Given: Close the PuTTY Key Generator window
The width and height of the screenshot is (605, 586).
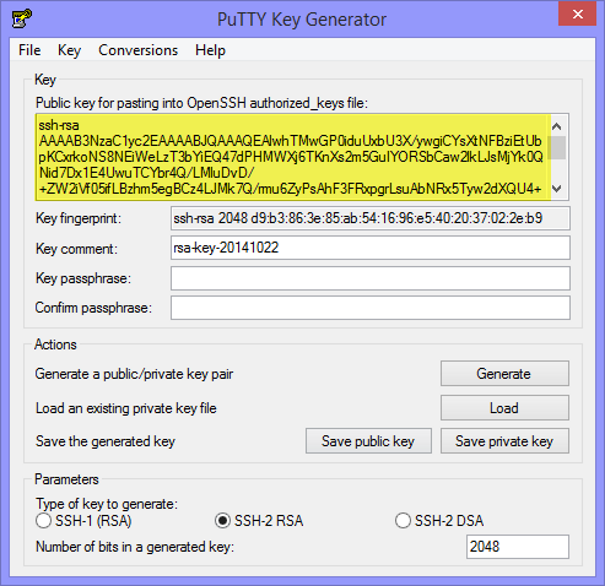Looking at the screenshot, I should [x=577, y=14].
